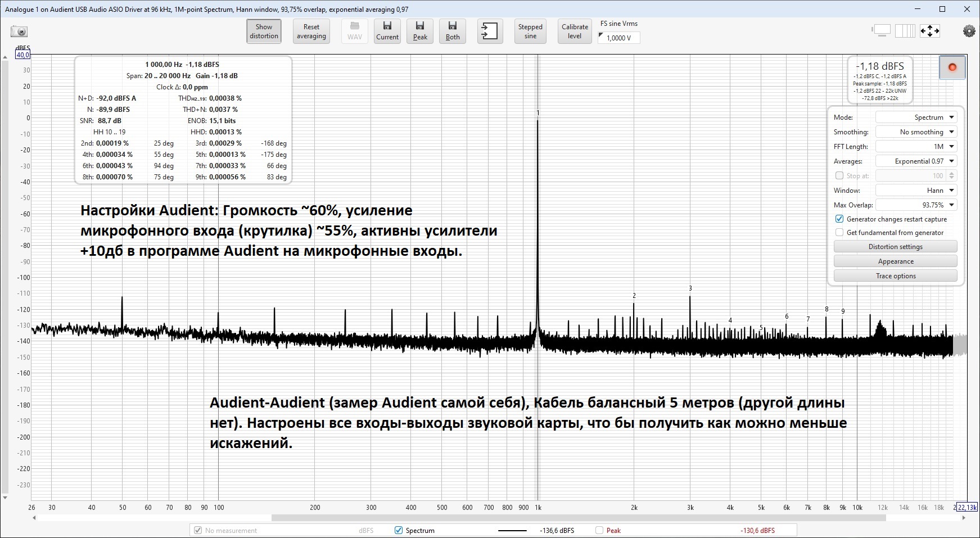The height and width of the screenshot is (538, 980).
Task: Click the import arrow-into-box icon
Action: pos(490,31)
